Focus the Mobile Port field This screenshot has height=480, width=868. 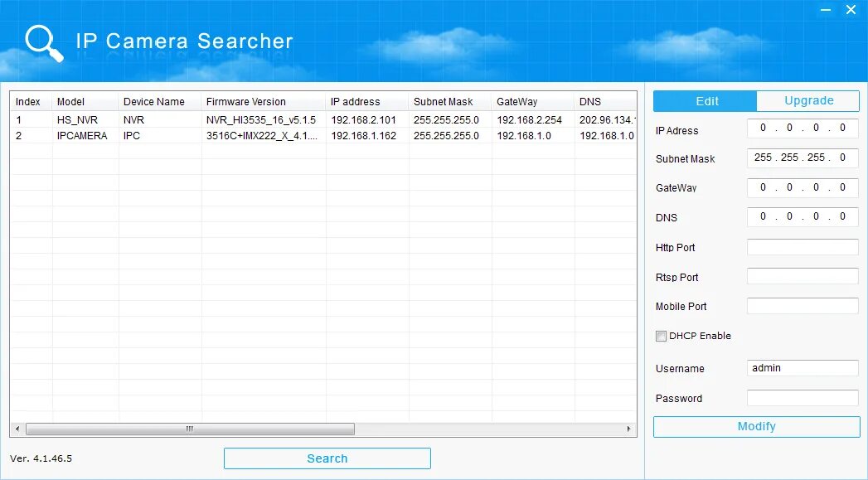[803, 306]
